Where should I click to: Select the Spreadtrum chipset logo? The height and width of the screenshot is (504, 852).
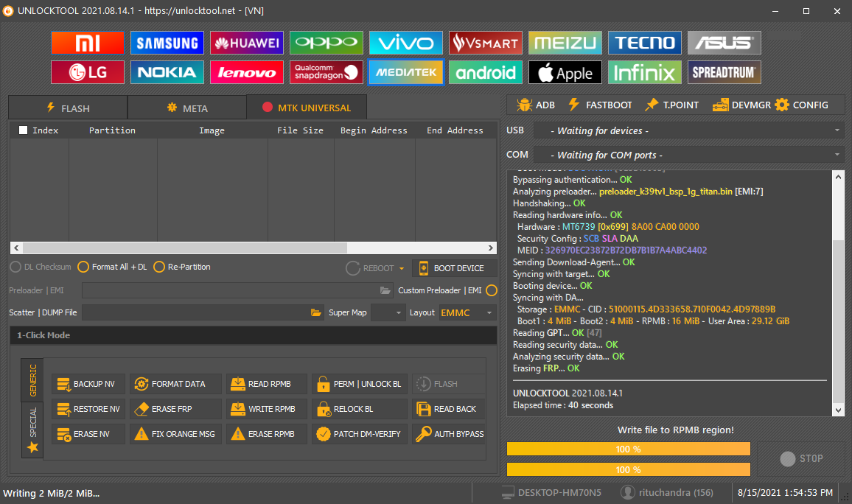(x=724, y=72)
